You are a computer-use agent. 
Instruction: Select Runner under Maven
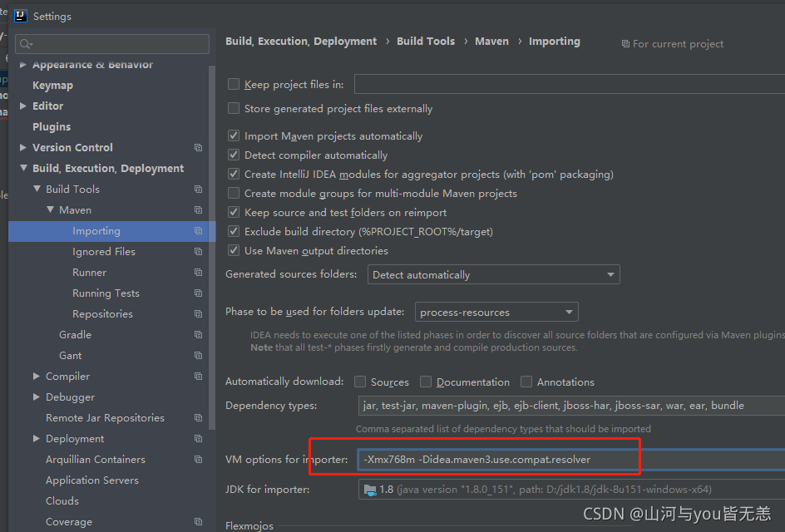pyautogui.click(x=89, y=273)
